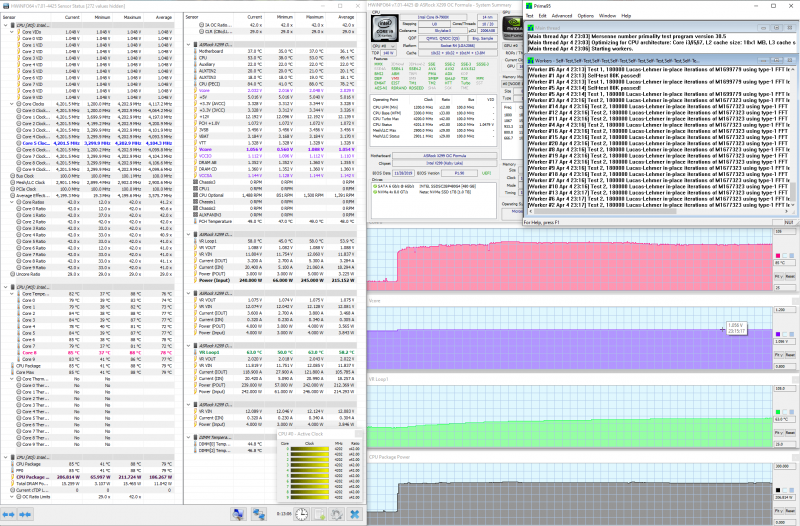Open the CPU #0 selector dropdown in System Summary
Screen dimensions: 800x526
point(384,46)
